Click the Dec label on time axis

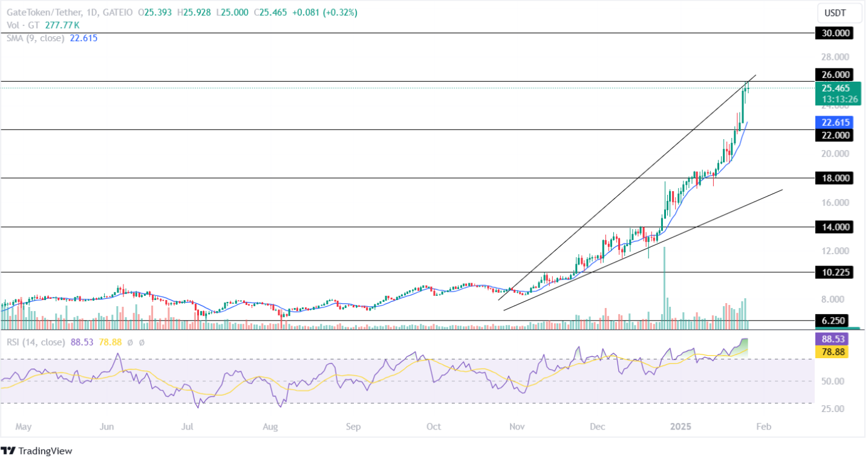click(x=597, y=427)
